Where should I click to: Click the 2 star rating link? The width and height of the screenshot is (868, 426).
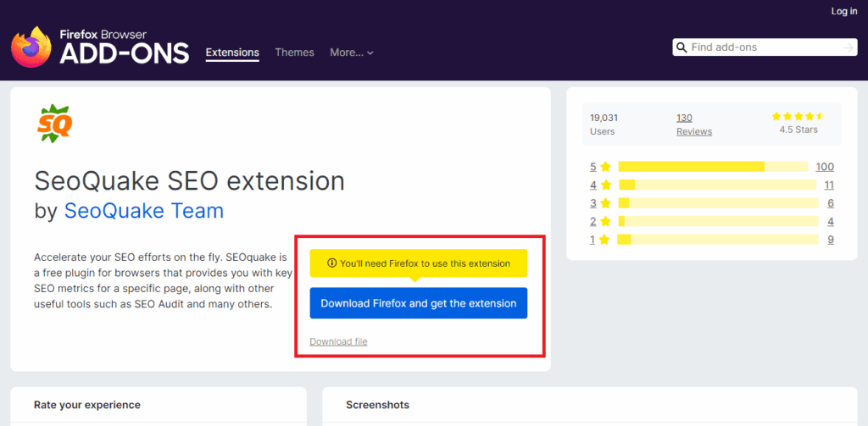coord(600,221)
